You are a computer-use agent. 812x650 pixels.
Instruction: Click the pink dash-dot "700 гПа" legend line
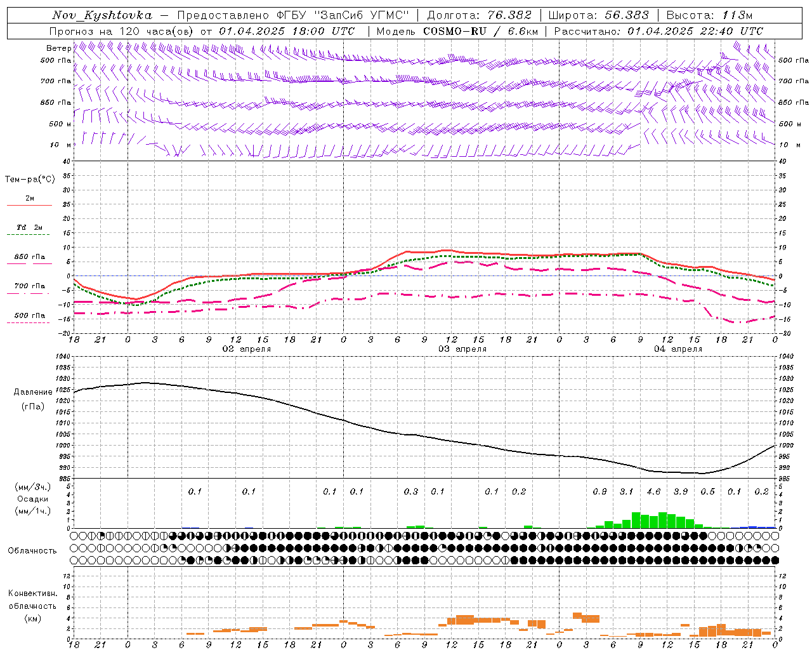pyautogui.click(x=28, y=293)
